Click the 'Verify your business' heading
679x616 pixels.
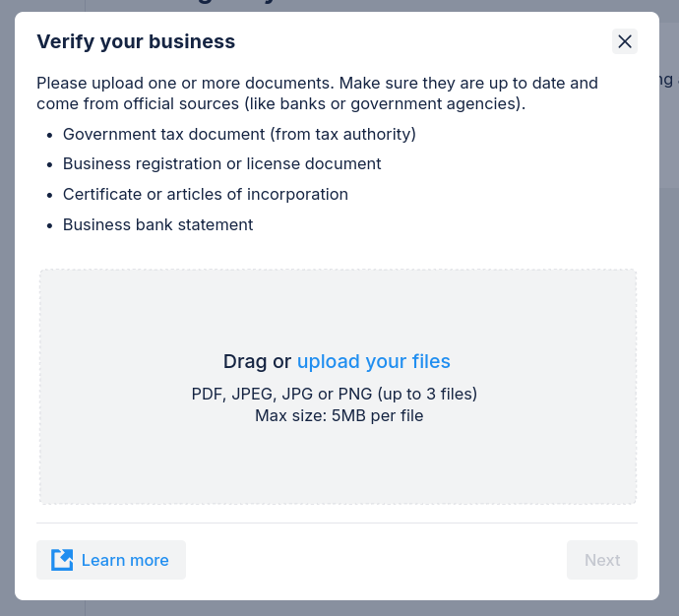tap(136, 41)
